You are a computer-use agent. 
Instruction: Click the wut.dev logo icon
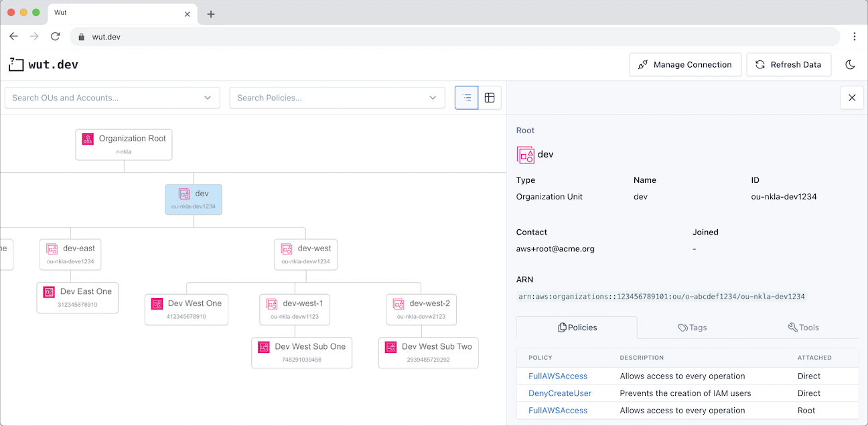pos(16,64)
